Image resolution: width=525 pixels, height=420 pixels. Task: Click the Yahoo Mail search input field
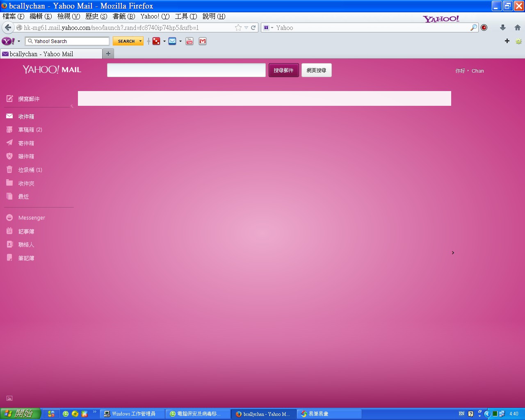tap(186, 71)
